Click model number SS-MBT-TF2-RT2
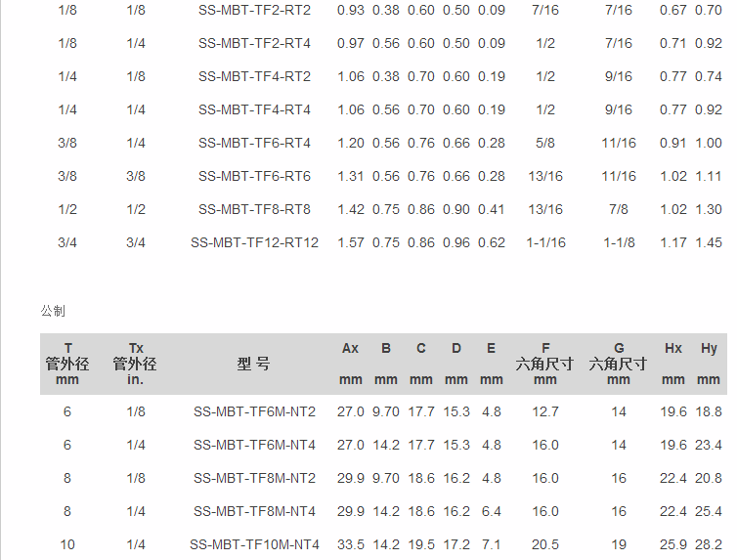The image size is (737, 560). click(254, 10)
